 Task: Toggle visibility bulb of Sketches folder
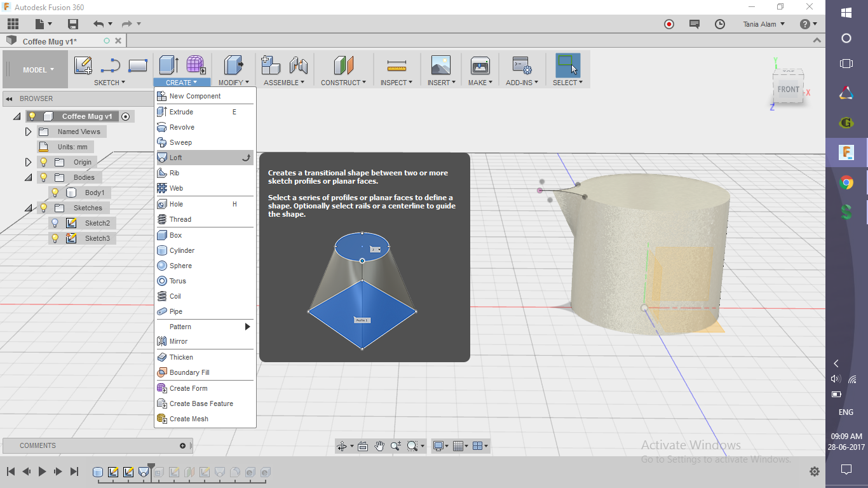click(x=43, y=208)
